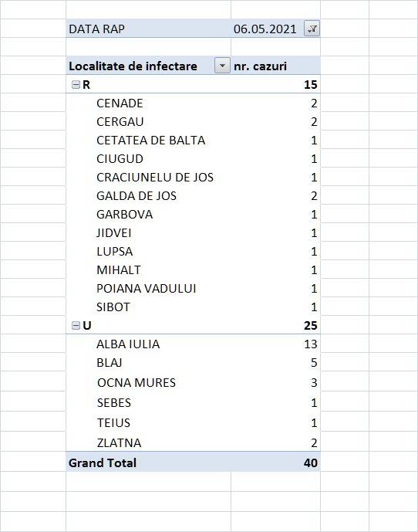Open the DATA RAP filter button

[x=312, y=29]
